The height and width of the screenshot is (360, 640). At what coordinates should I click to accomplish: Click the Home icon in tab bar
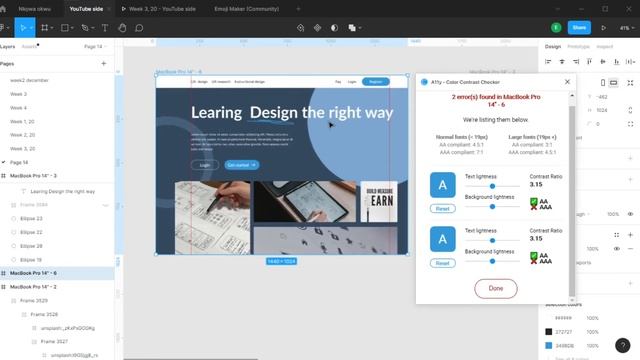tap(3, 9)
